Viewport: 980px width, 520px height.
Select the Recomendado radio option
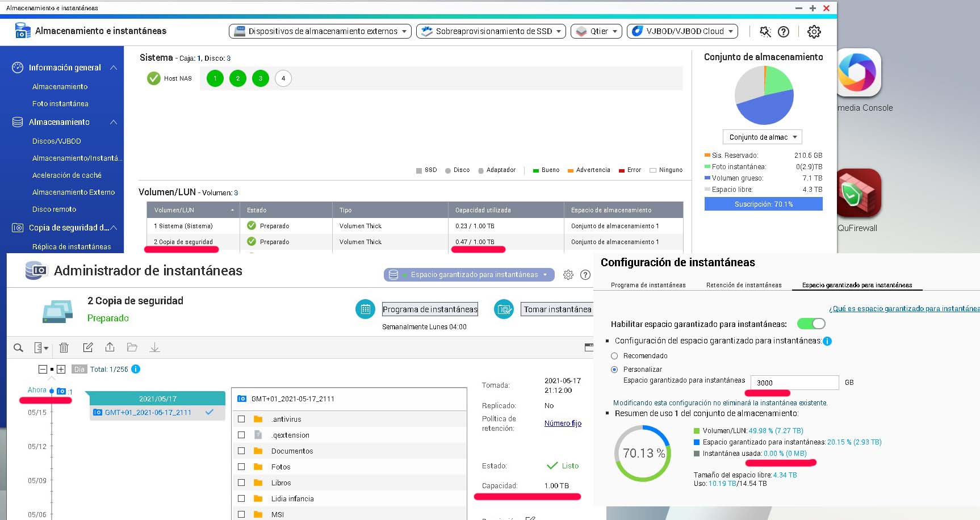tap(614, 356)
